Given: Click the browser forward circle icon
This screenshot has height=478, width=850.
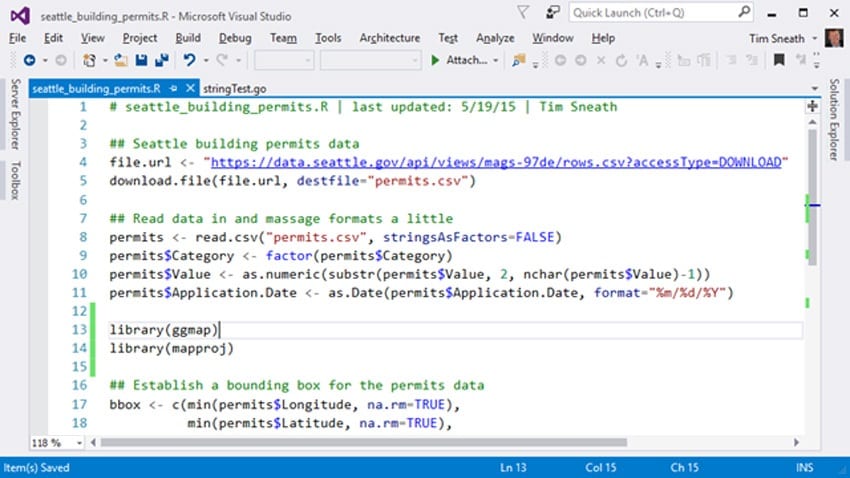Looking at the screenshot, I should (581, 60).
